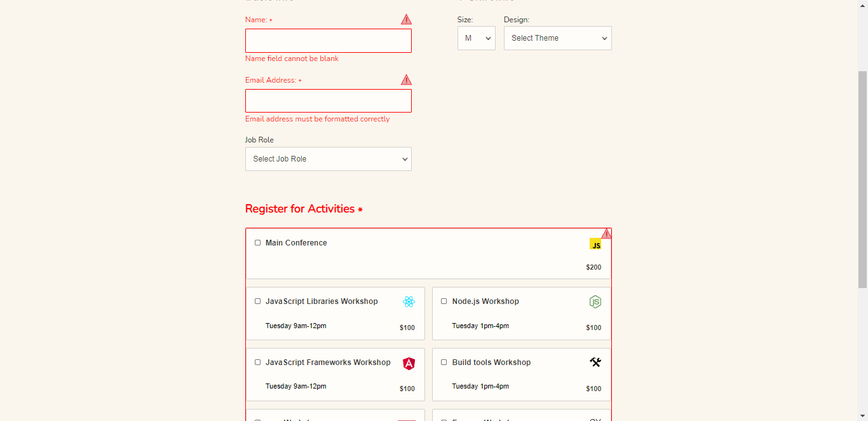Check the Build tools Workshop checkbox
The image size is (868, 421).
click(x=444, y=362)
